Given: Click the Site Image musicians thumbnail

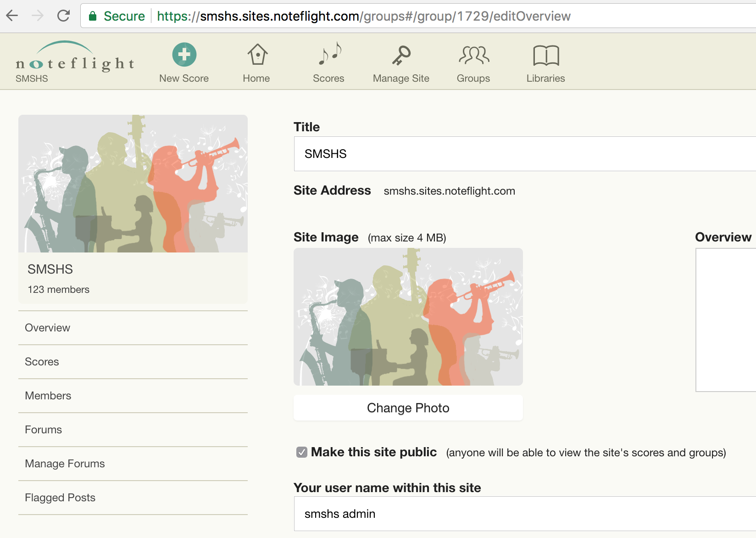Looking at the screenshot, I should tap(408, 317).
